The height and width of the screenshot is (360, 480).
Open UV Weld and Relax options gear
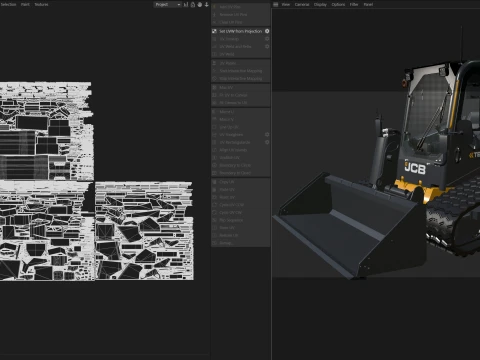coord(267,47)
